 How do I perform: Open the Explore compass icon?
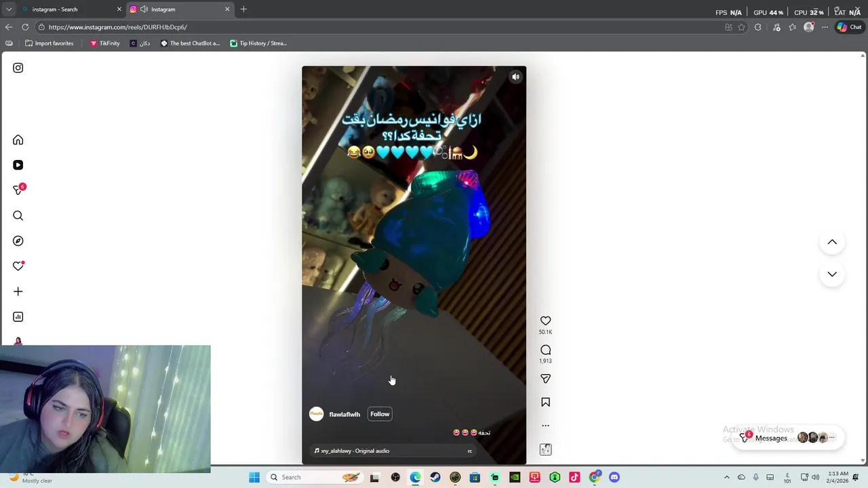pyautogui.click(x=18, y=241)
